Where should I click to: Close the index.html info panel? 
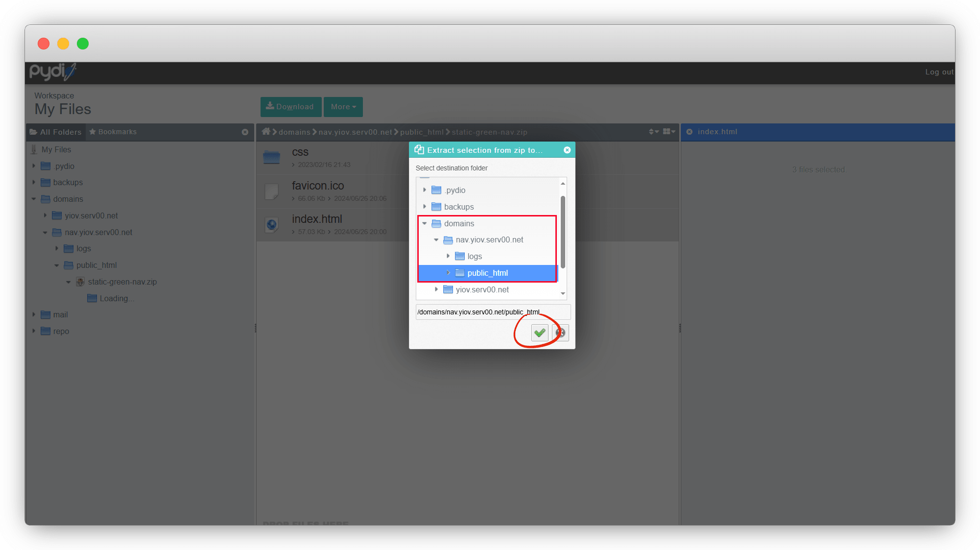pos(689,132)
